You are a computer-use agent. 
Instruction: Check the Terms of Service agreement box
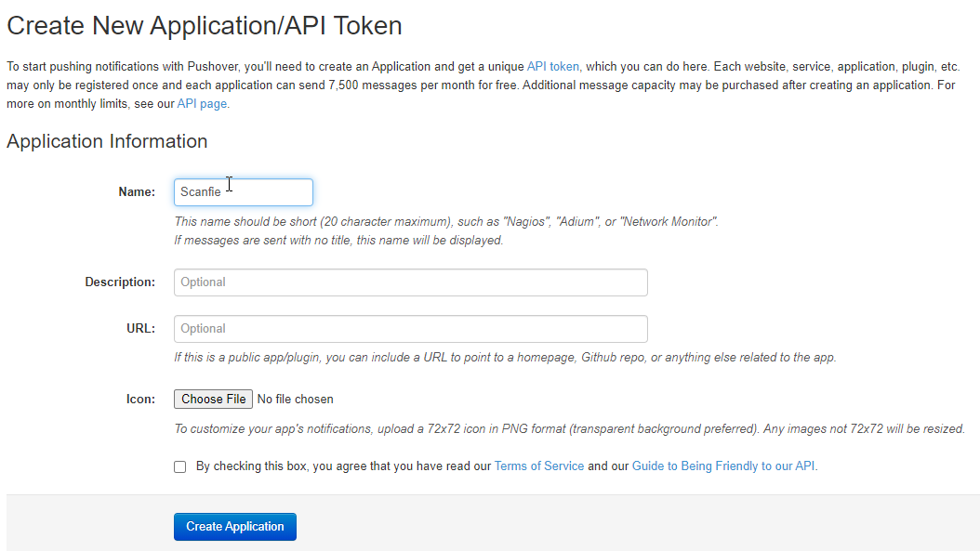pos(180,466)
